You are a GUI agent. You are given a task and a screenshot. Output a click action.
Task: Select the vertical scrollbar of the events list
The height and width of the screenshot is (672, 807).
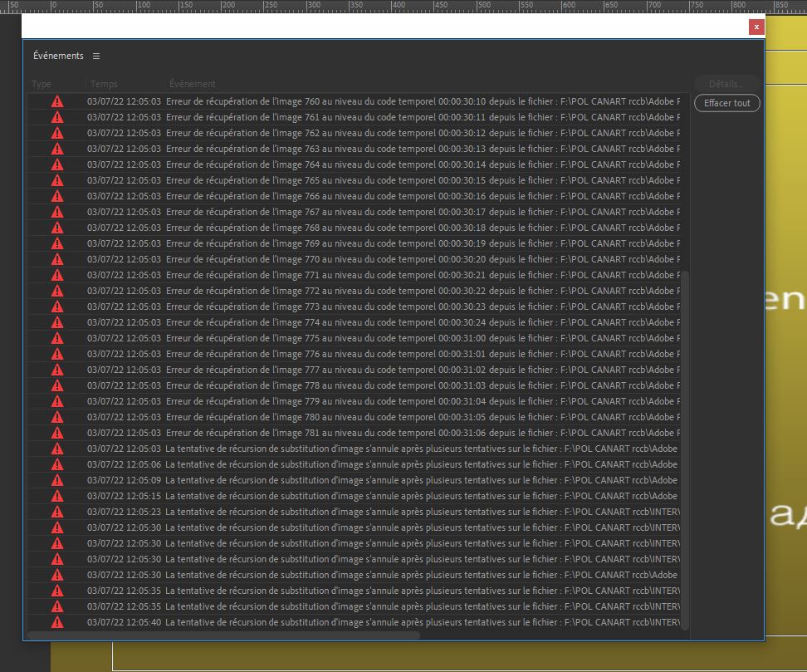pyautogui.click(x=685, y=450)
